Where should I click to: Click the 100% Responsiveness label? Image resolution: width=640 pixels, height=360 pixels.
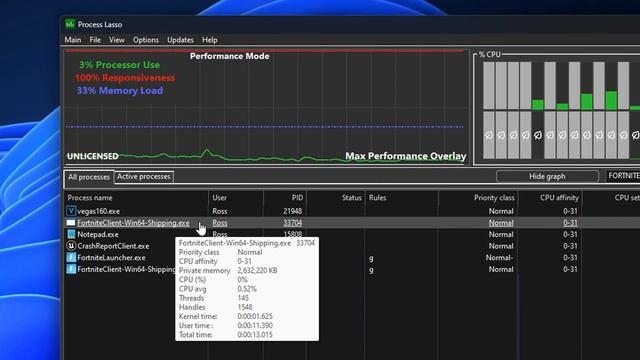[x=125, y=78]
